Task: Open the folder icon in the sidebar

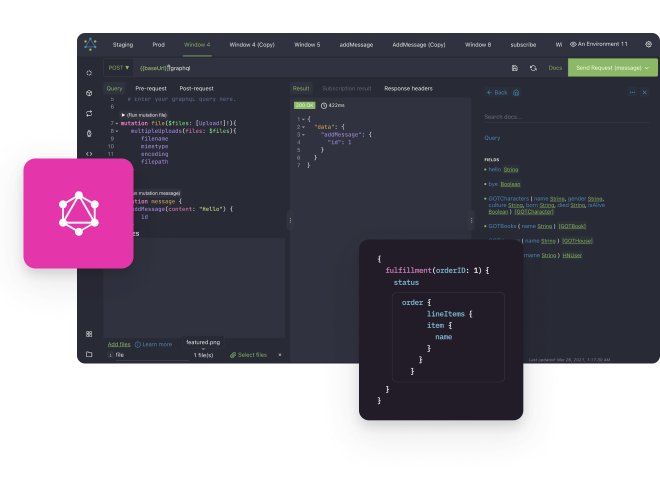Action: coord(90,354)
